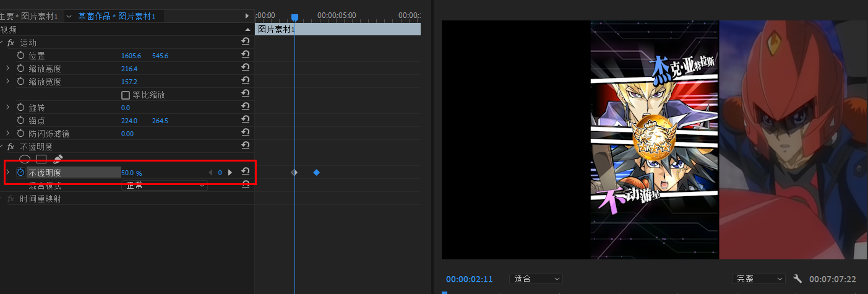Screen dimensions: 868x294
Task: Open the sequence clip selector chevron
Action: pos(69,16)
